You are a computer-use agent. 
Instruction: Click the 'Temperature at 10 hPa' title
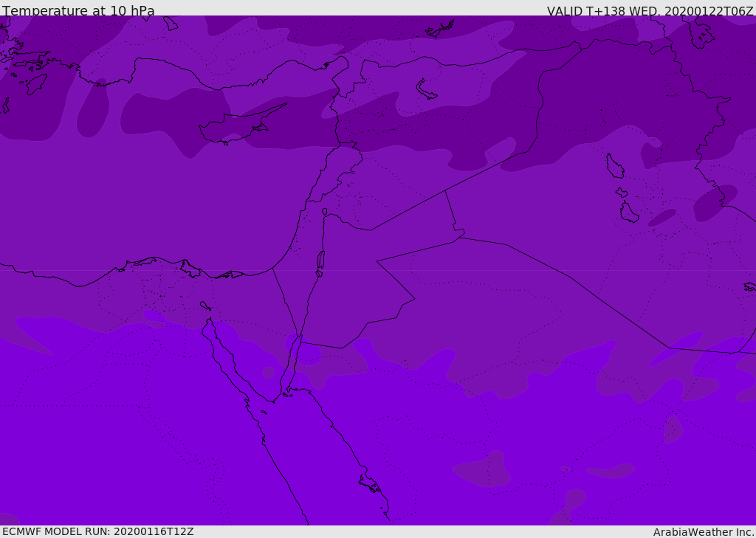pyautogui.click(x=78, y=10)
